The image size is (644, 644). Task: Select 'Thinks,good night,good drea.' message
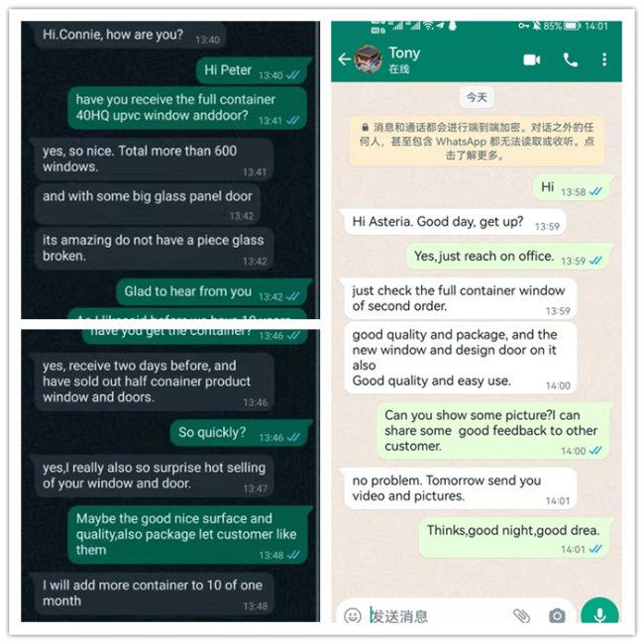(x=514, y=538)
